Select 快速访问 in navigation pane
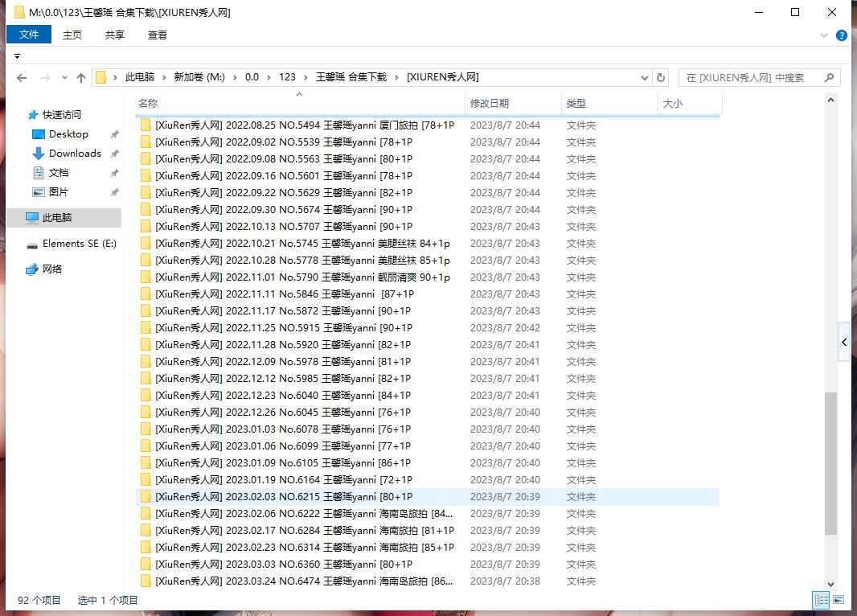857x616 pixels. point(61,114)
